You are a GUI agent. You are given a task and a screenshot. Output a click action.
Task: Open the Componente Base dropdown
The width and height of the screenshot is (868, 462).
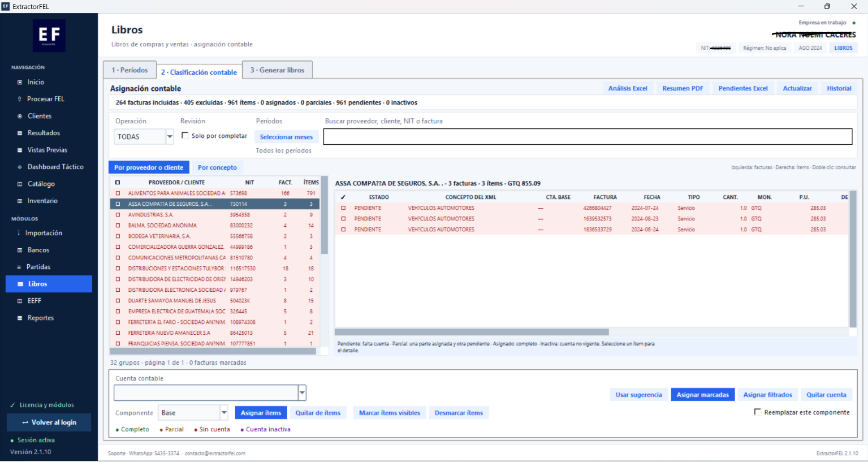click(224, 413)
